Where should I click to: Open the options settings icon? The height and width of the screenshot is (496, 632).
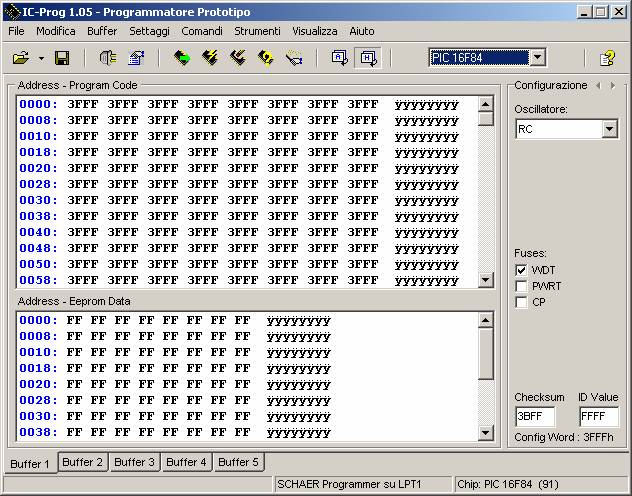coord(136,58)
